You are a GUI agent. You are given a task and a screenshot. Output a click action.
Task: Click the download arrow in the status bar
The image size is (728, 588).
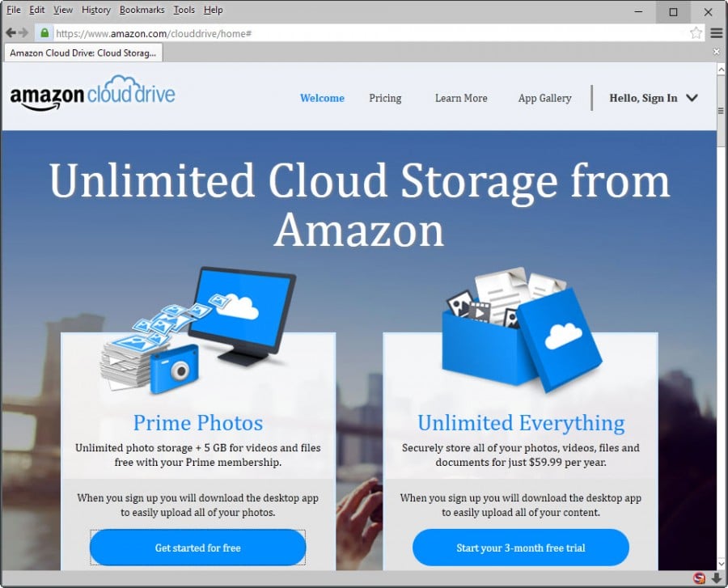tap(715, 579)
